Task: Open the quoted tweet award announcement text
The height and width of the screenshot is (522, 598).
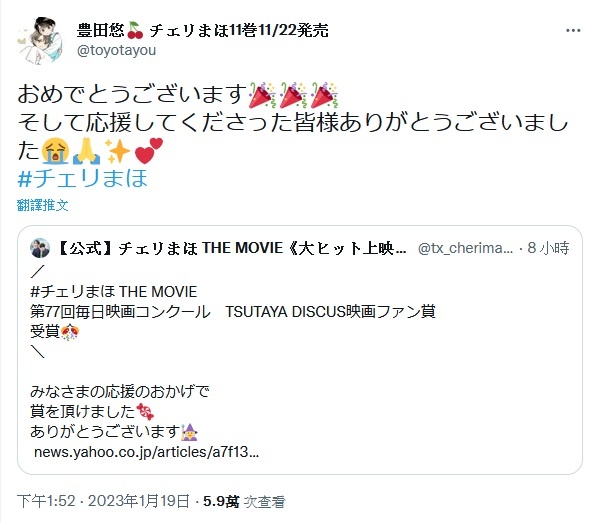Action: [x=233, y=312]
